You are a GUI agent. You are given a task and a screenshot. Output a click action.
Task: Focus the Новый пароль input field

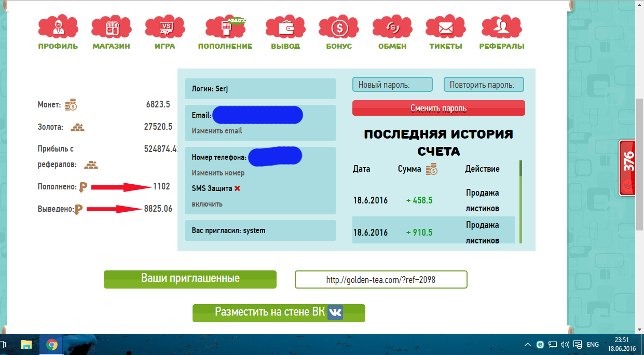click(392, 85)
